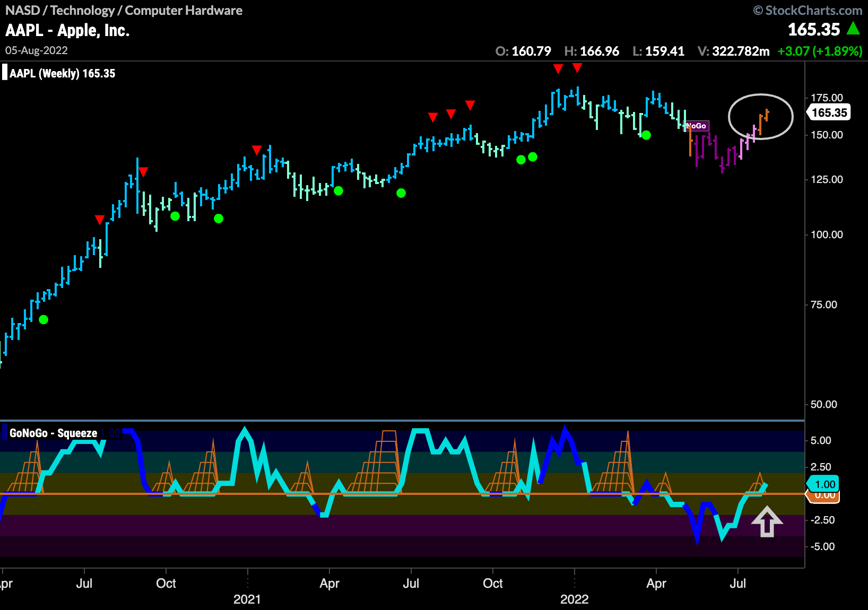
Task: Click the Oct label just before 2021
Action: coord(166,583)
